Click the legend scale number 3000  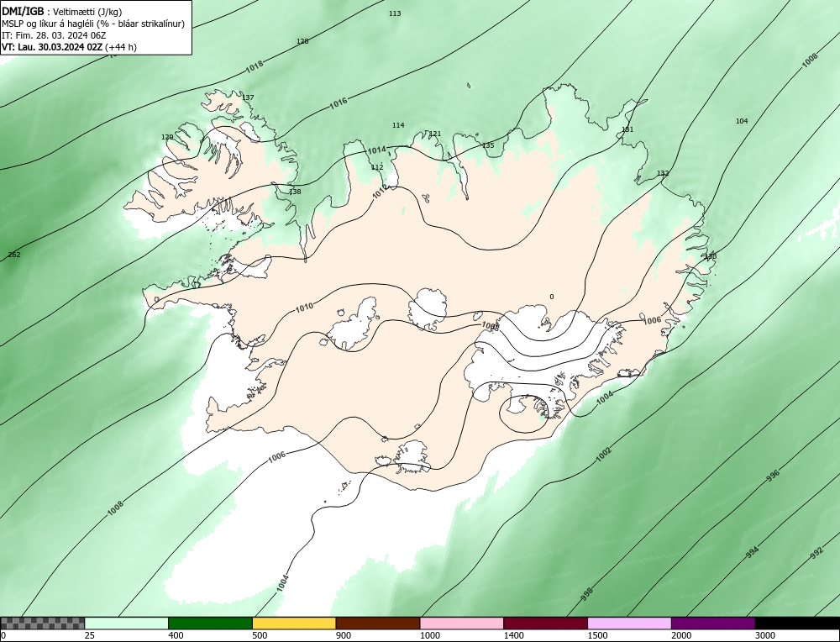coord(765,636)
